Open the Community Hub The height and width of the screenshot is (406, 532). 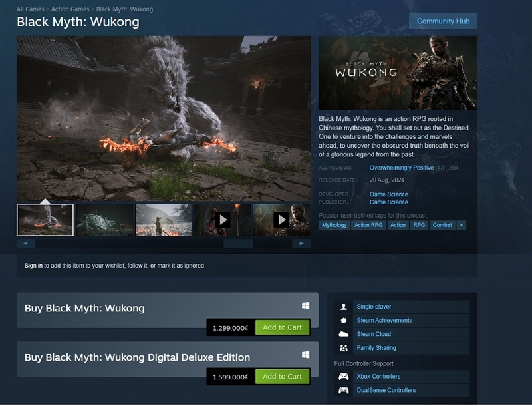pyautogui.click(x=443, y=21)
